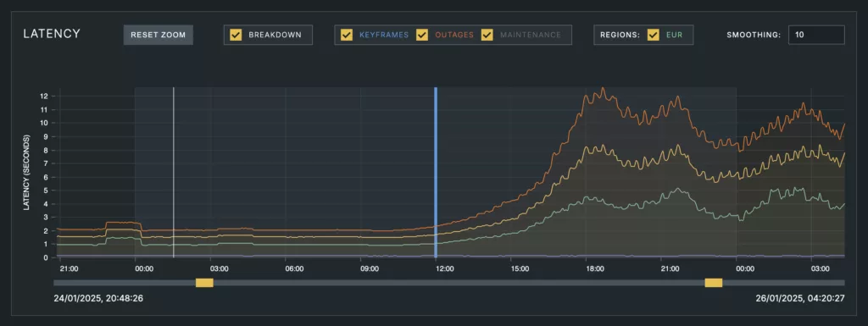Uncheck the EUR region checkbox

[654, 35]
